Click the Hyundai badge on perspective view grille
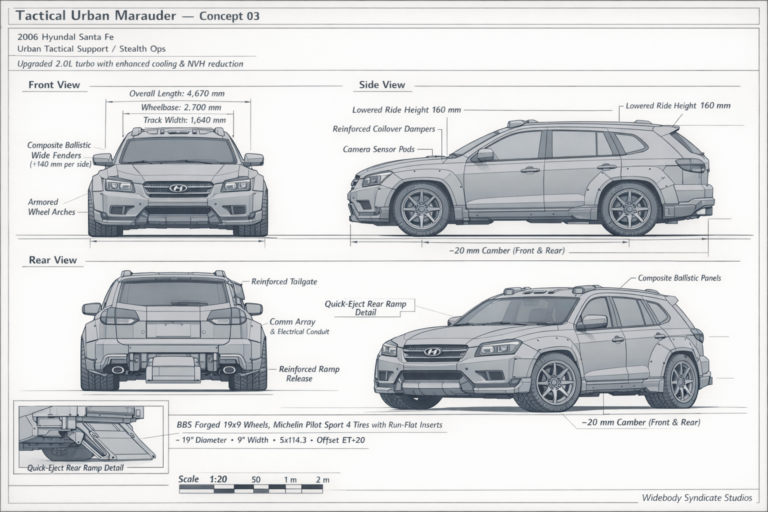 (x=432, y=351)
